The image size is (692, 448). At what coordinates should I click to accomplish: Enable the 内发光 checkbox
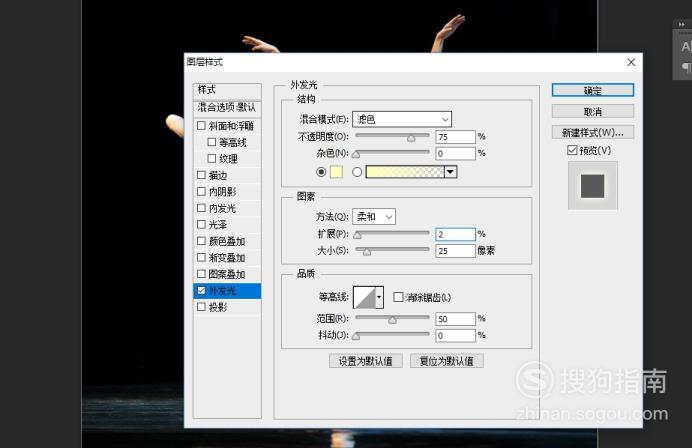201,208
